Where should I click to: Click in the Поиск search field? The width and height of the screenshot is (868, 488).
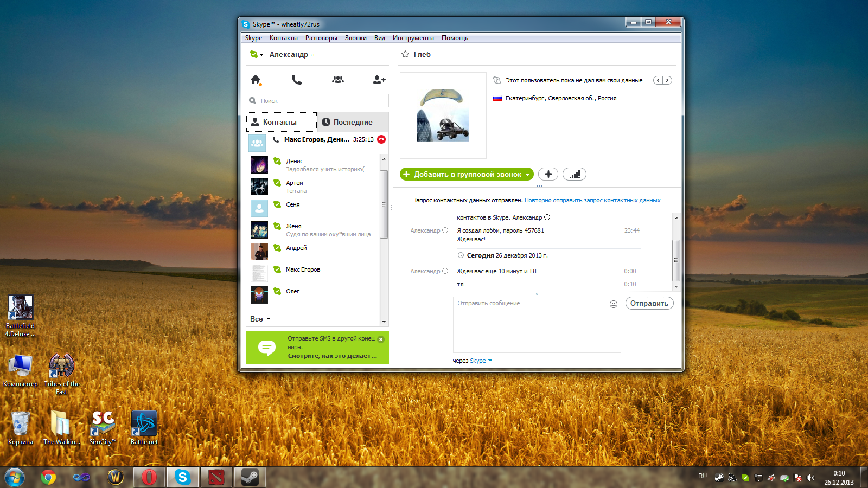(x=317, y=101)
